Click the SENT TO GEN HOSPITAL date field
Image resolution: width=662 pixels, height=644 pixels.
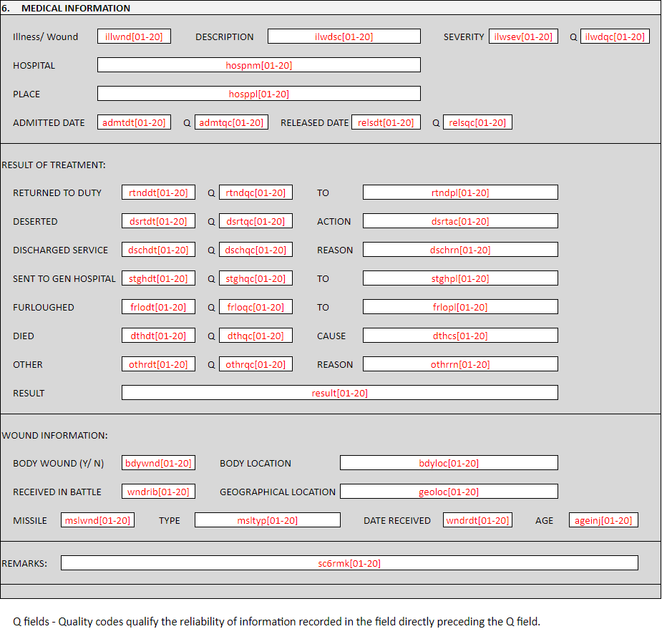(x=158, y=278)
